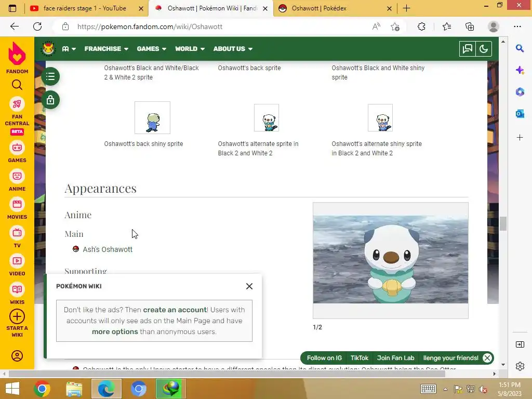
Task: Expand the Explore book dropdown
Action: pos(69,49)
